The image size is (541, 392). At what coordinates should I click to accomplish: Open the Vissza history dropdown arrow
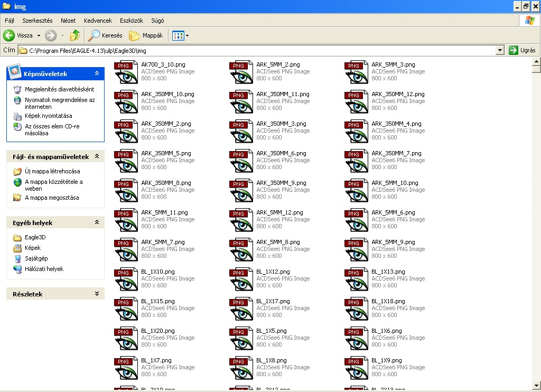point(39,35)
